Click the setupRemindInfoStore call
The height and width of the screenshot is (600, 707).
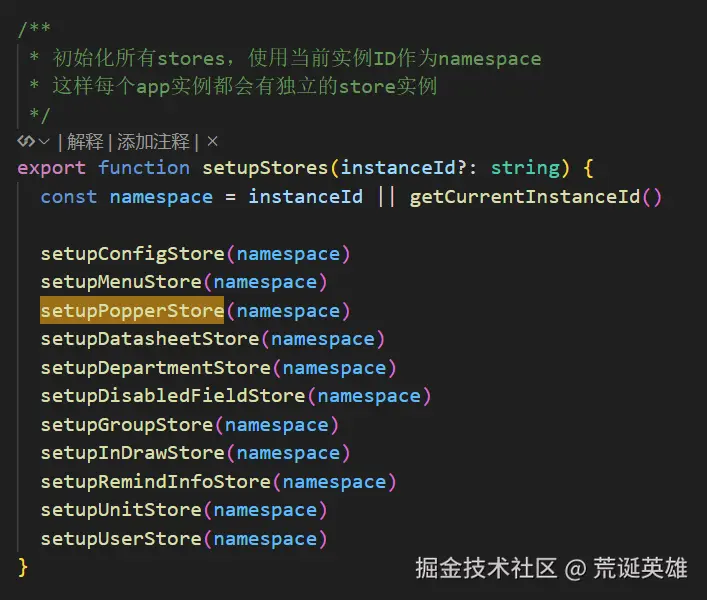[155, 482]
